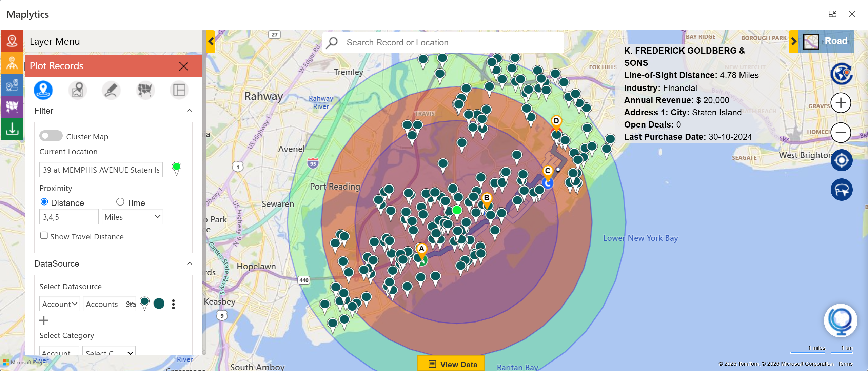Viewport: 868px width, 371px height.
Task: Add another datasource with plus
Action: (x=44, y=320)
